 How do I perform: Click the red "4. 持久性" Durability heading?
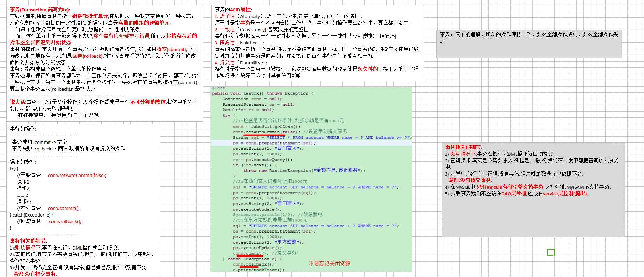225,63
